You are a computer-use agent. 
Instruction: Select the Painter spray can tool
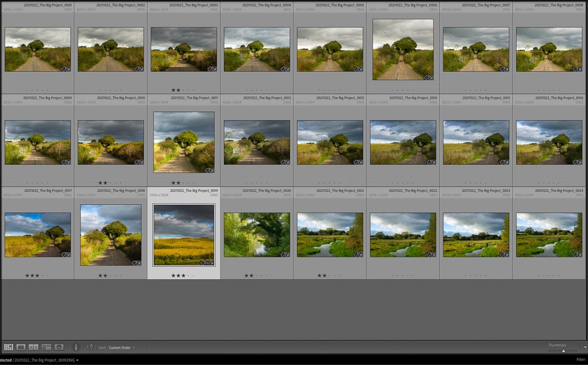tap(75, 347)
